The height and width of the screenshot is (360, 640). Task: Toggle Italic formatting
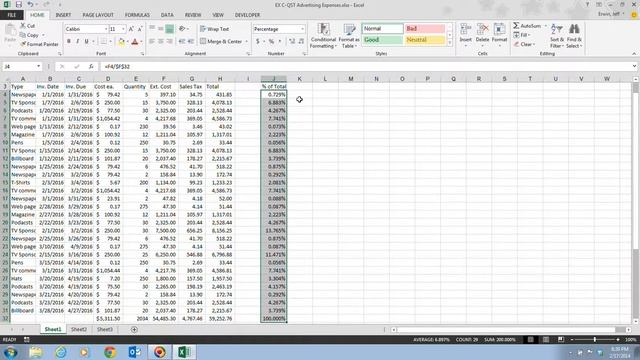point(78,42)
